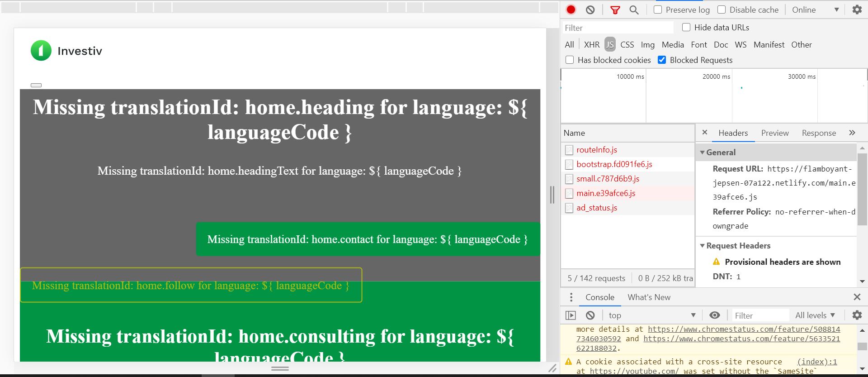Image resolution: width=868 pixels, height=377 pixels.
Task: Click the ad_status.js file icon
Action: coord(569,208)
